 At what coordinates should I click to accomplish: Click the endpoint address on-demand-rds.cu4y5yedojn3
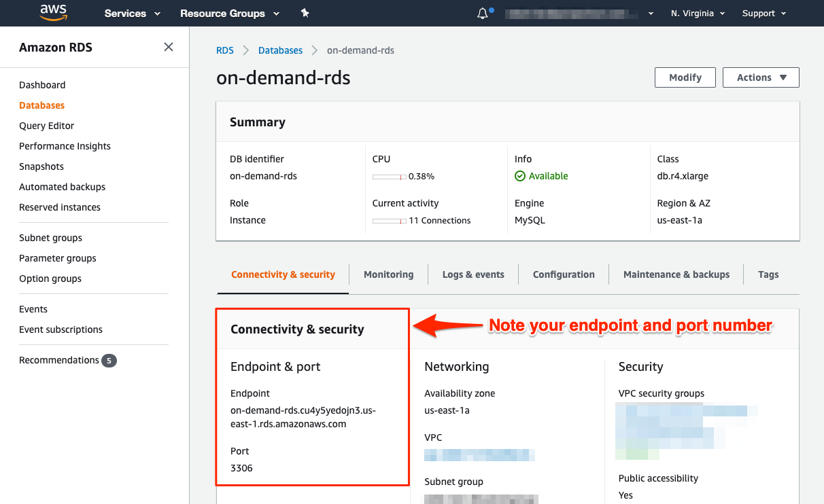303,417
